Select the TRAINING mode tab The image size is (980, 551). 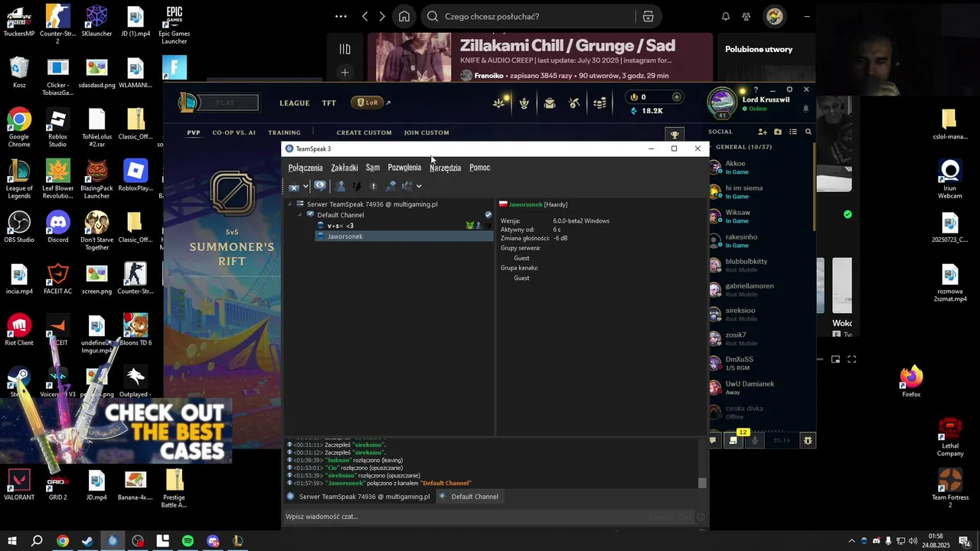(x=284, y=132)
